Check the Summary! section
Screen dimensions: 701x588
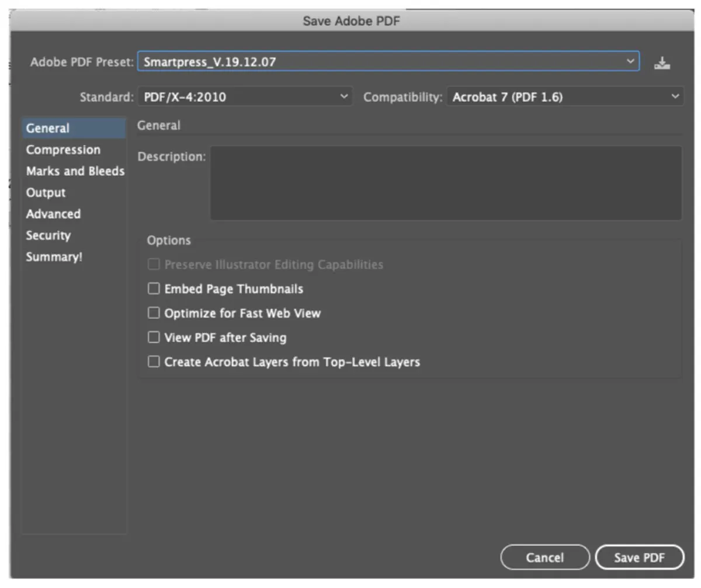54,257
